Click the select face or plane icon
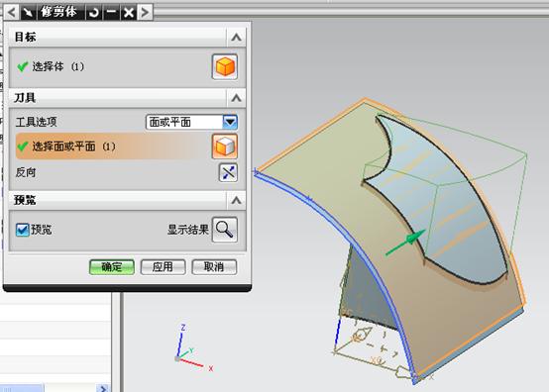 click(225, 147)
